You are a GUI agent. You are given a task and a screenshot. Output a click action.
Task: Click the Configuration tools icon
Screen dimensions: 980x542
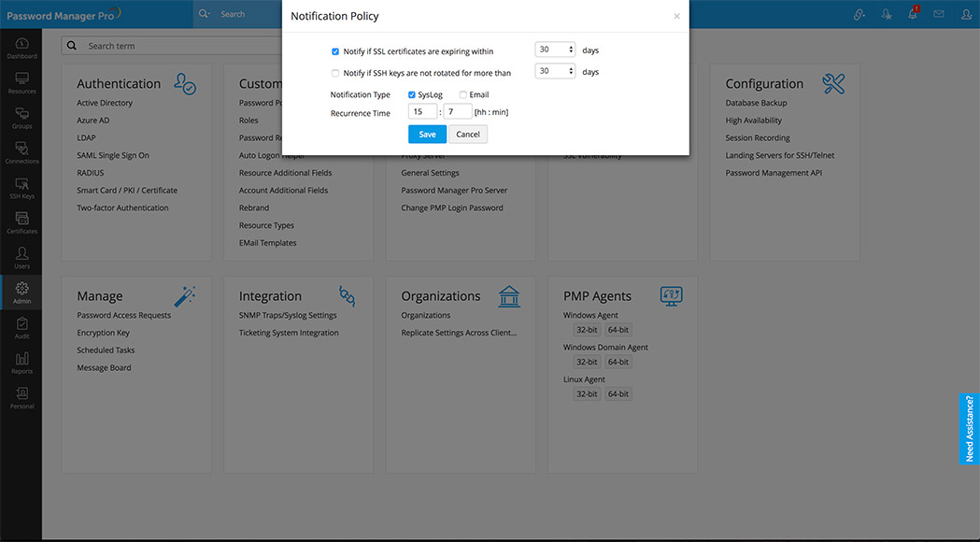point(833,84)
